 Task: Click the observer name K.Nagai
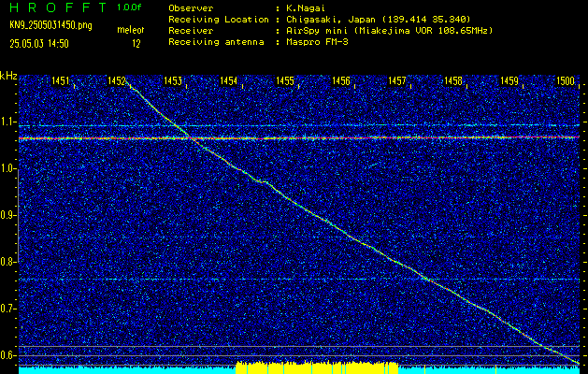point(305,7)
